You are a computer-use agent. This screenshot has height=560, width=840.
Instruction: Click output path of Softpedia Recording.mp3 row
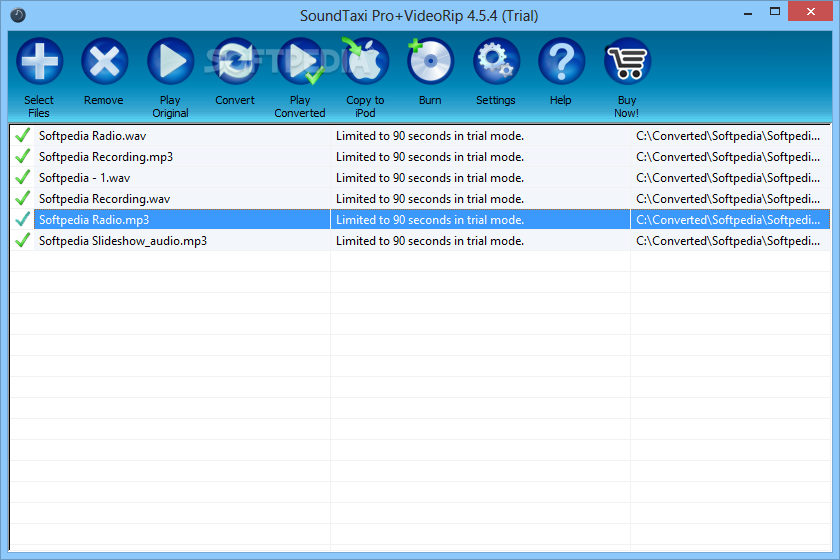click(728, 157)
